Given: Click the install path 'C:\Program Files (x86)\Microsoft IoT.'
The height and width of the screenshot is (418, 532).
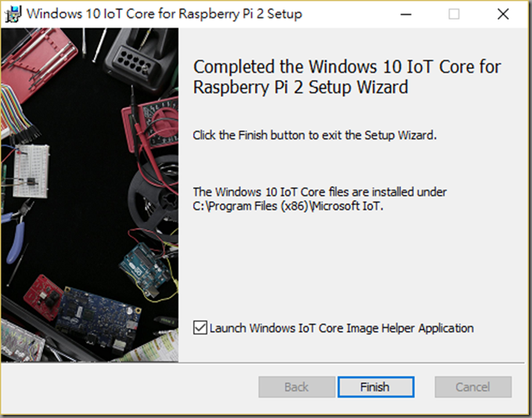Looking at the screenshot, I should point(288,206).
